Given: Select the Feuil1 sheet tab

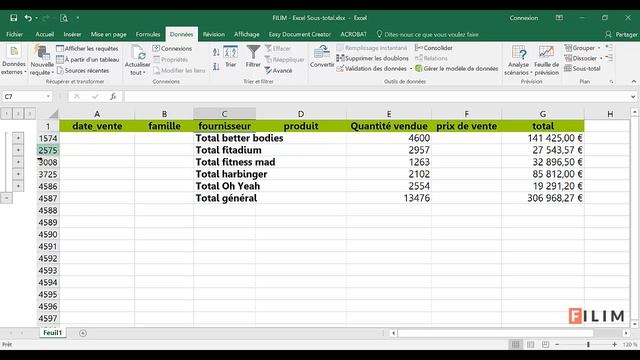Looking at the screenshot, I should (x=52, y=333).
